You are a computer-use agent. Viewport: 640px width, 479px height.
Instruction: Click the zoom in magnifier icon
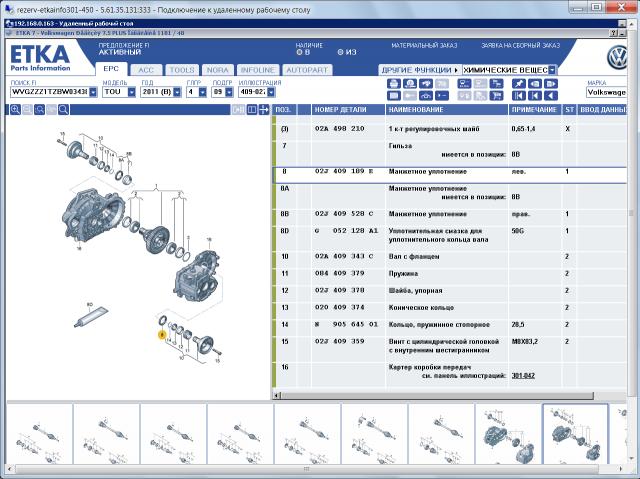point(15,109)
